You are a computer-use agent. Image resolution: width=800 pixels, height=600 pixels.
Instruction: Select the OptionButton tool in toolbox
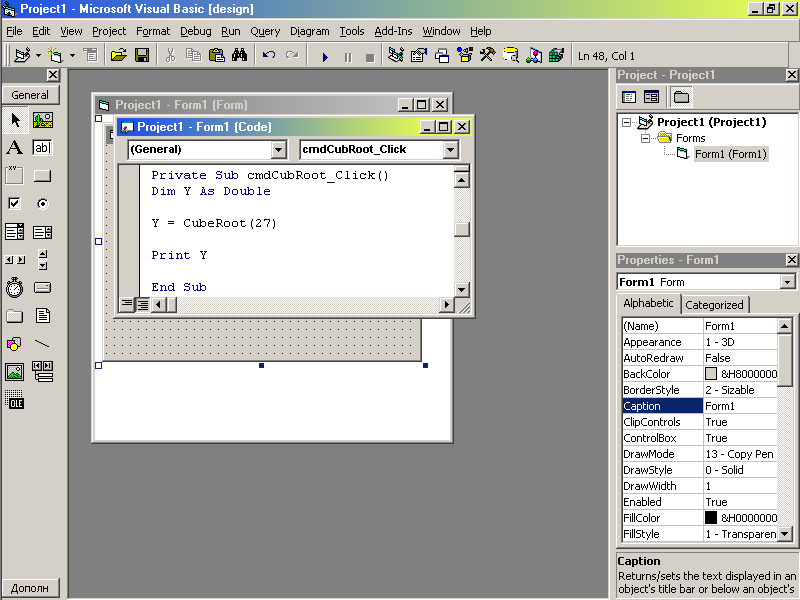tap(43, 204)
